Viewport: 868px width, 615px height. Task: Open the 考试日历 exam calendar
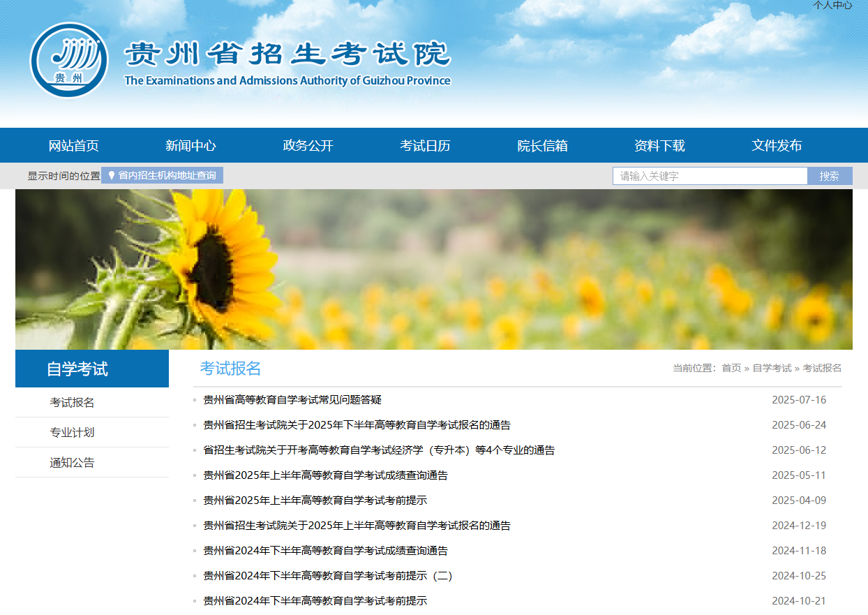coord(425,146)
